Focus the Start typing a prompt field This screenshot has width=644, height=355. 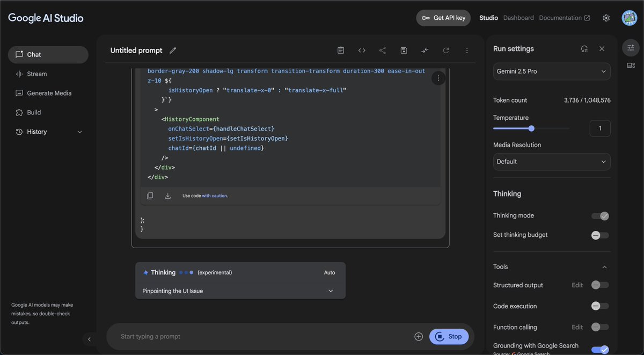pos(263,337)
